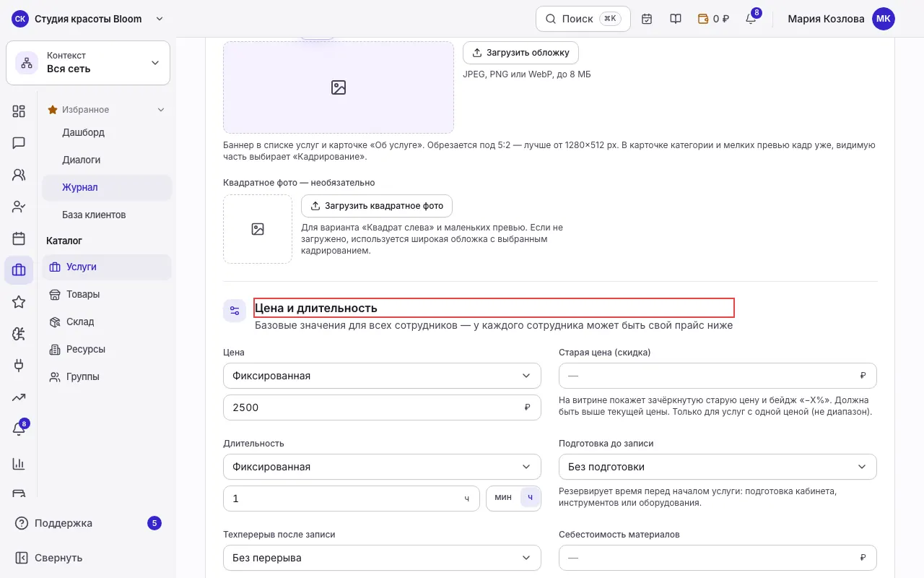The width and height of the screenshot is (924, 578).
Task: Open «Диалоги» in the sidebar
Action: (107, 160)
